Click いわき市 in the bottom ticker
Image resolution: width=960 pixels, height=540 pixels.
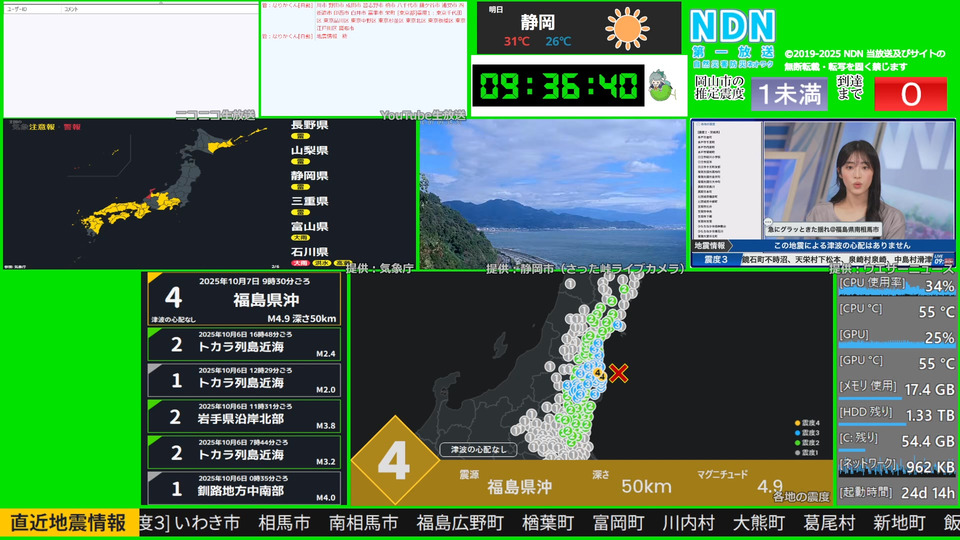[x=208, y=523]
